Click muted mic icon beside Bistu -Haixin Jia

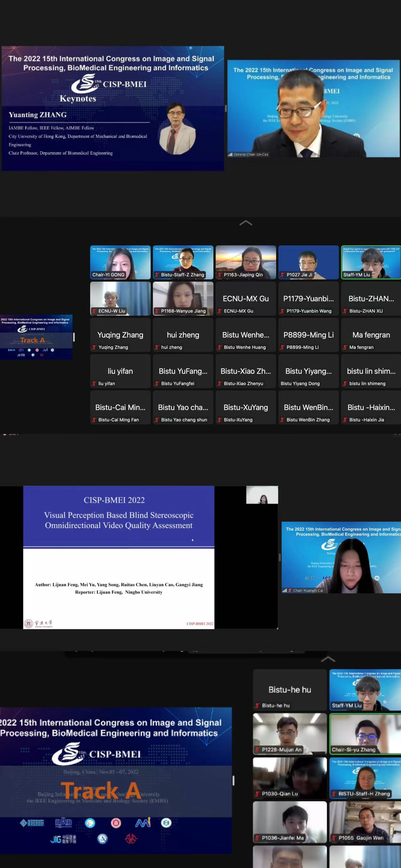[x=345, y=420]
